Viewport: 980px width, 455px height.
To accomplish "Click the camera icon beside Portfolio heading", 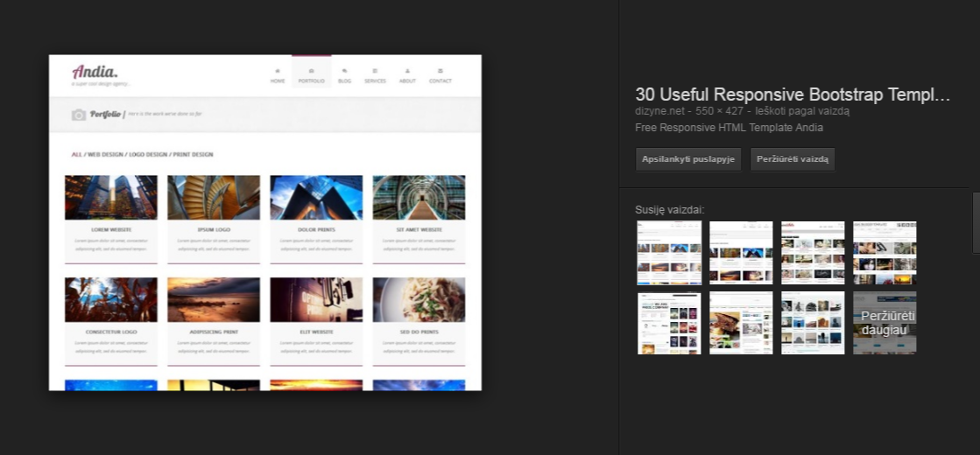I will tap(79, 115).
